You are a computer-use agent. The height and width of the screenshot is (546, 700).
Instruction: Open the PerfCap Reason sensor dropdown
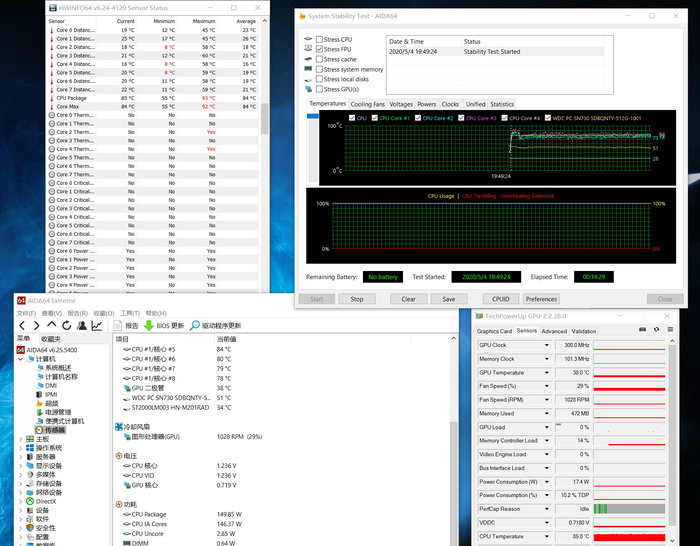point(546,509)
